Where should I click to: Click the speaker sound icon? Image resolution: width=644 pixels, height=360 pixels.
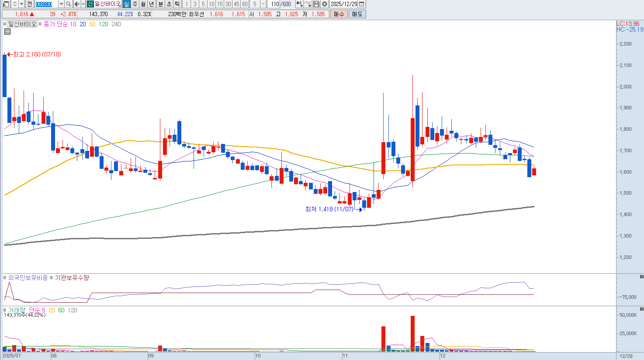coord(76,4)
